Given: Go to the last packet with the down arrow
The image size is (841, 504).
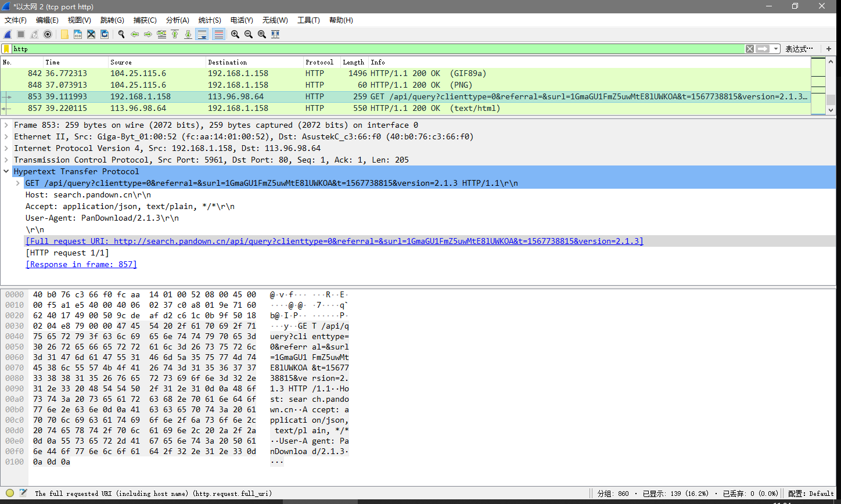Looking at the screenshot, I should (188, 34).
